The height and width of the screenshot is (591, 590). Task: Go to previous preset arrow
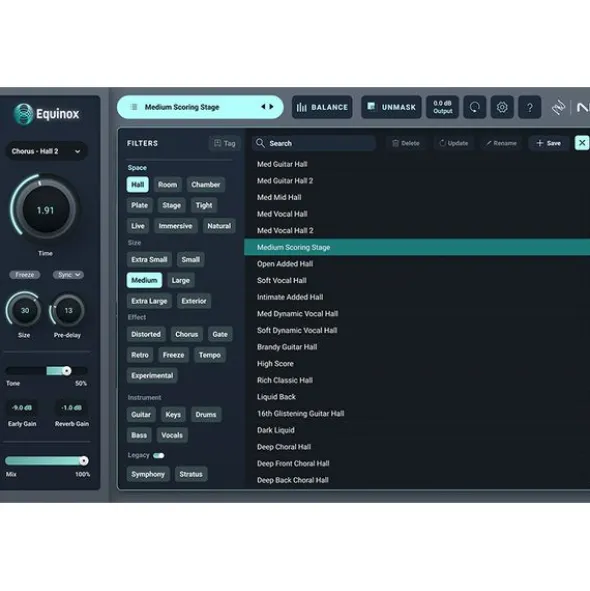click(x=263, y=107)
